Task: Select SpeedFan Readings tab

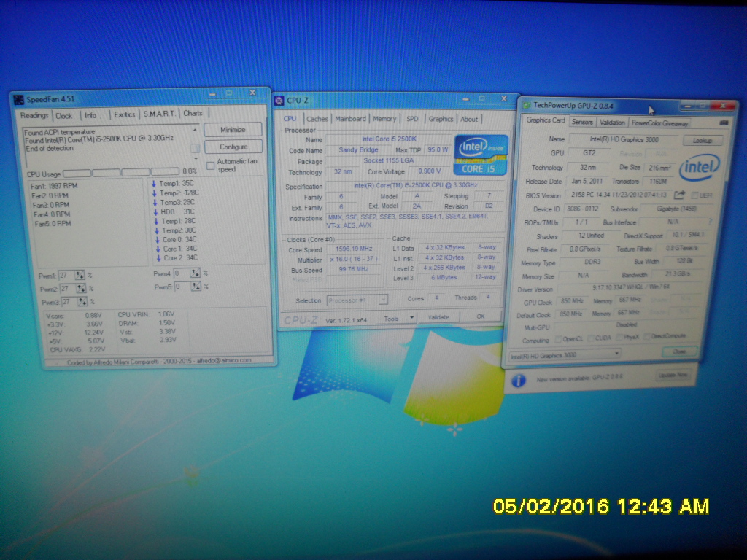Action: (x=34, y=116)
